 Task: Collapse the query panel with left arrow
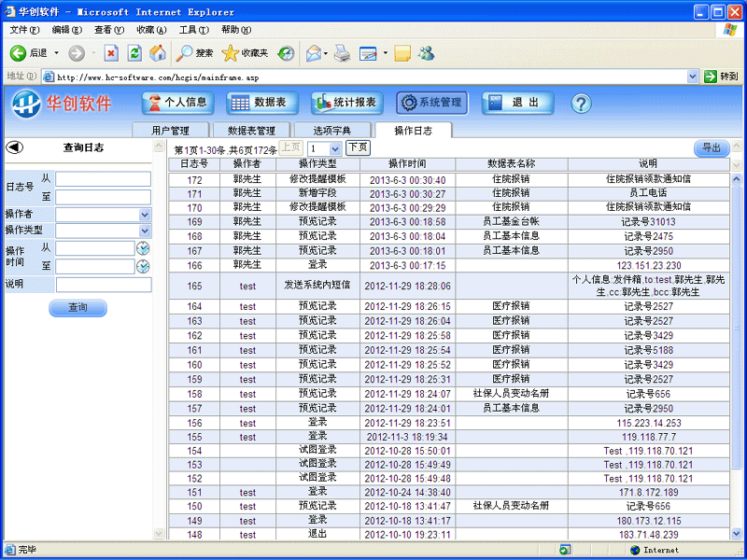click(x=14, y=147)
